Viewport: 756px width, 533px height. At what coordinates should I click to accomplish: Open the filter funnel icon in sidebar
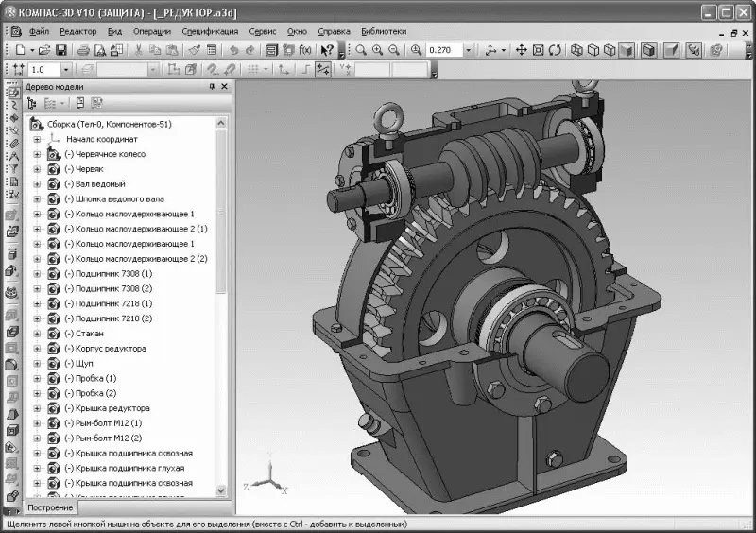tap(13, 169)
